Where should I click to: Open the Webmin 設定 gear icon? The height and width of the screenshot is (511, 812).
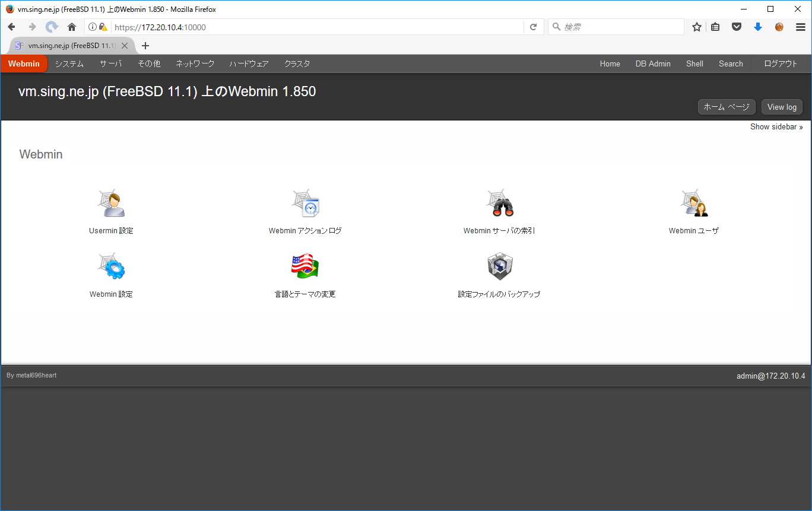[111, 266]
